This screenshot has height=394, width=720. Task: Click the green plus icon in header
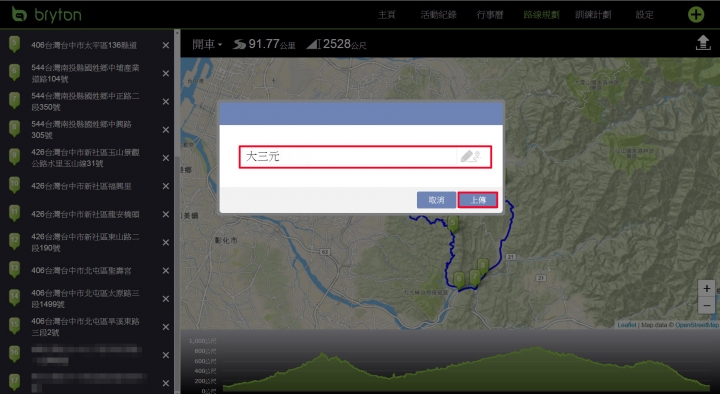click(x=696, y=14)
